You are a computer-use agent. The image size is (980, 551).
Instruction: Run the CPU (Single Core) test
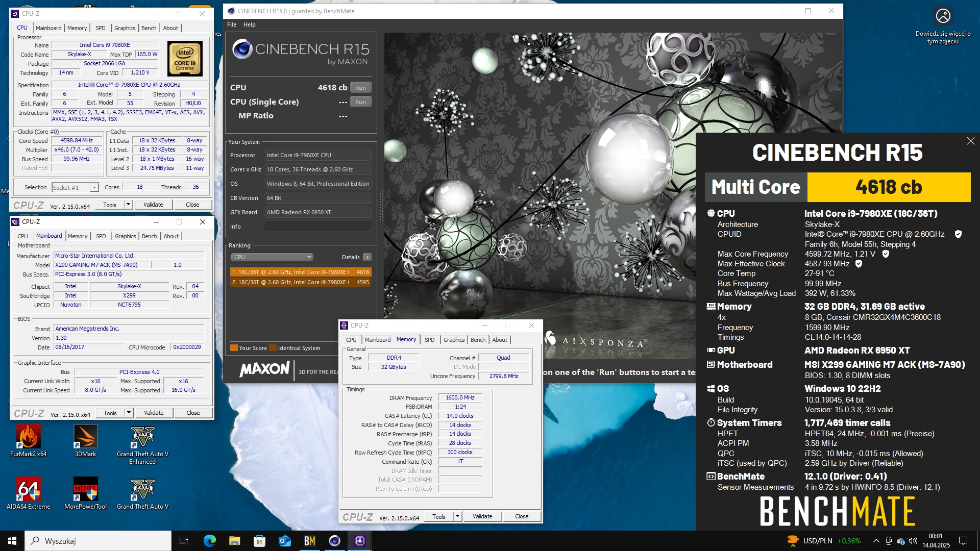coord(360,102)
